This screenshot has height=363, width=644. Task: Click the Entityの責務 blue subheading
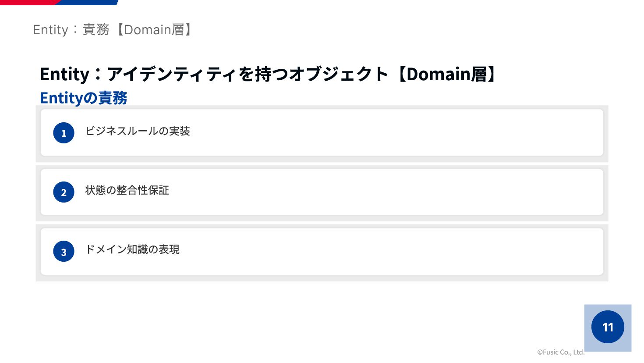pos(83,98)
